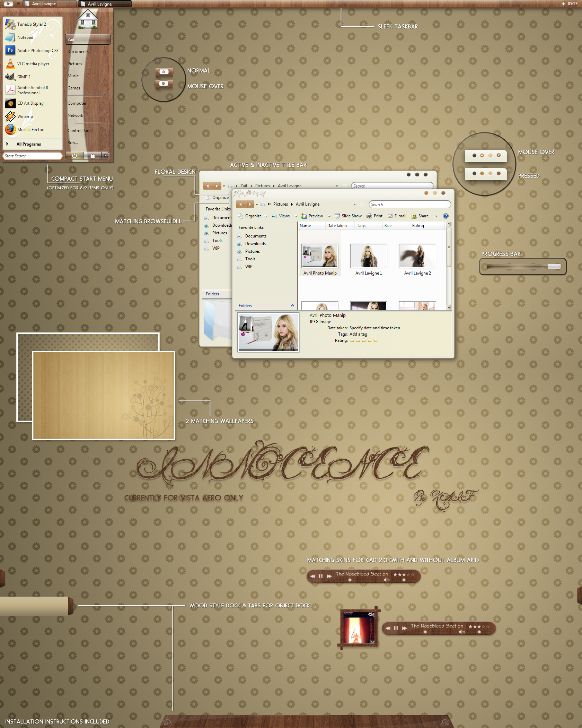The width and height of the screenshot is (582, 728).
Task: Switch to second Avril Lavigne taskbar window
Action: 105,4
